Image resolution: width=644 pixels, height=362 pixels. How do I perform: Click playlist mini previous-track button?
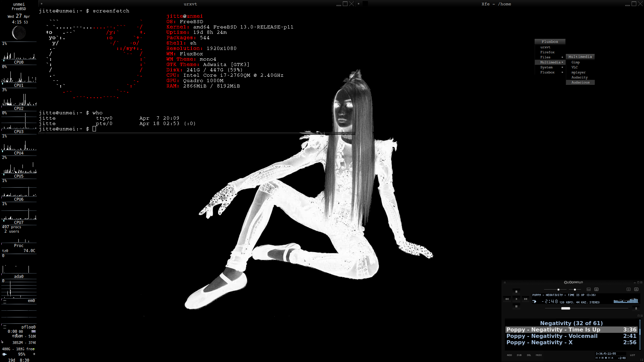click(x=596, y=358)
